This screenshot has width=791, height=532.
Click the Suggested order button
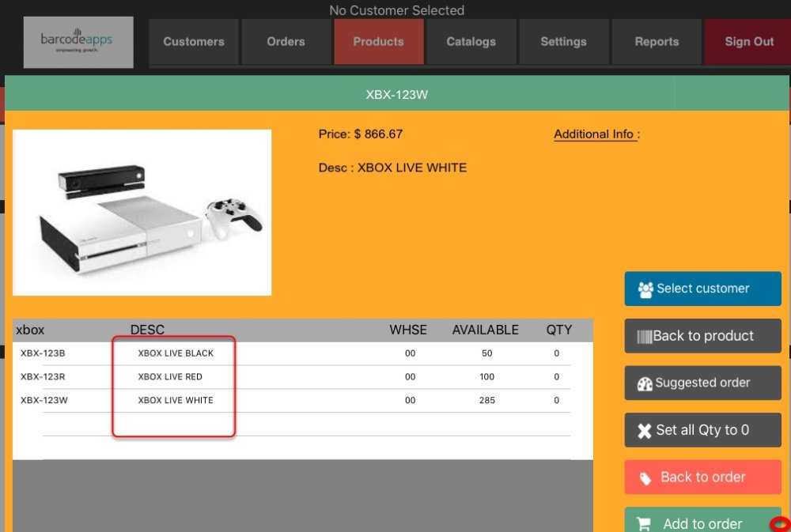[x=702, y=383]
